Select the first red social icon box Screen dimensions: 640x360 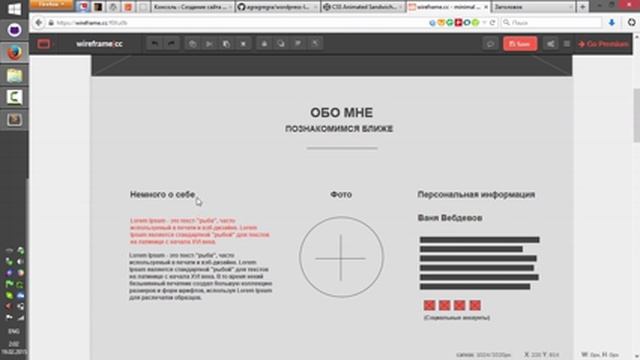(x=429, y=305)
